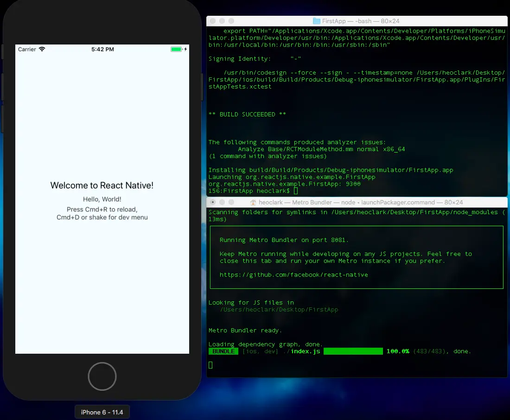Click "org.reactjs.native.example.FirstApp: 9300" line

[284, 184]
